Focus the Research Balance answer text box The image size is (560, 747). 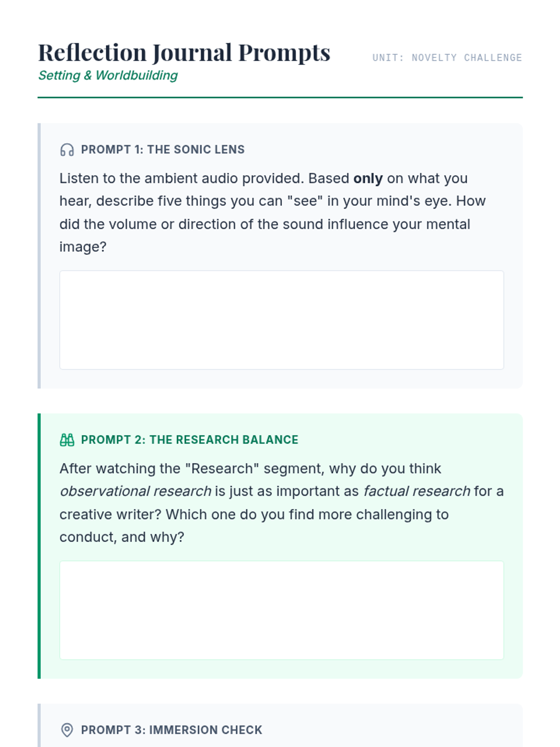click(x=281, y=610)
